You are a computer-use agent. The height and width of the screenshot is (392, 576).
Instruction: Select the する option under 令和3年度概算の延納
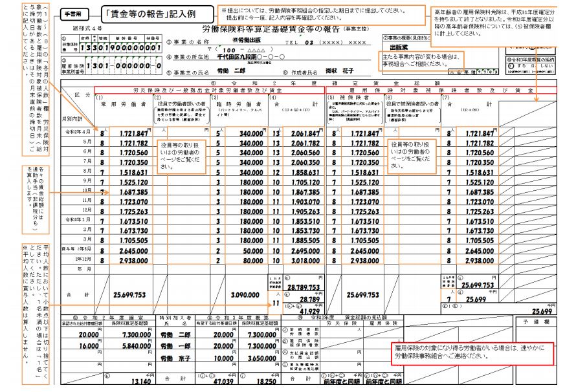[x=517, y=66]
